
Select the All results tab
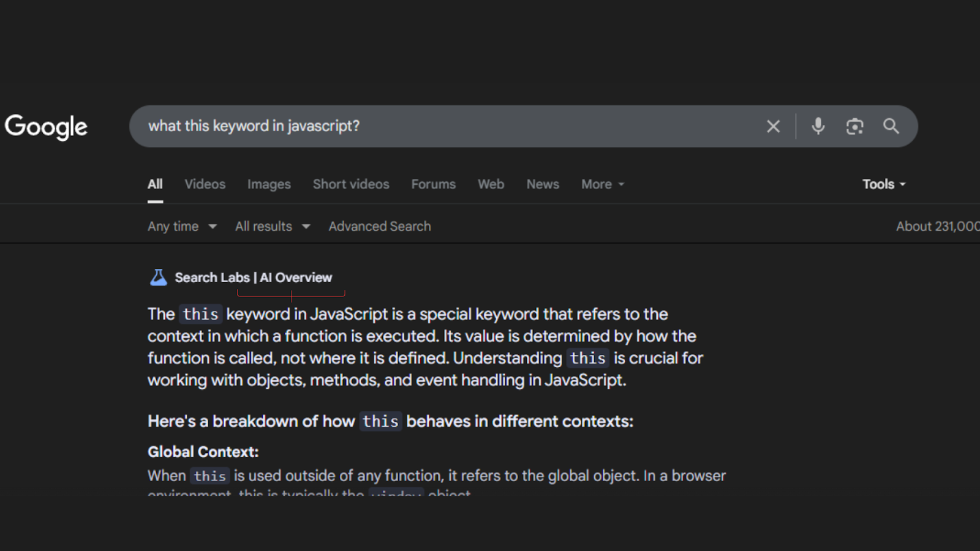tap(156, 184)
